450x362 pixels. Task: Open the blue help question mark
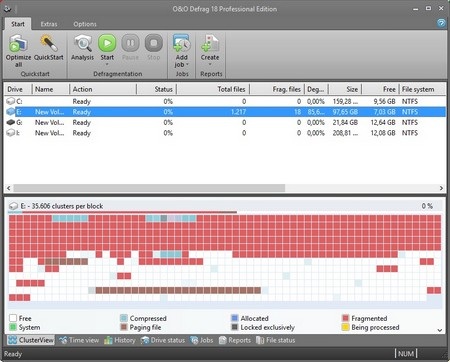point(441,23)
